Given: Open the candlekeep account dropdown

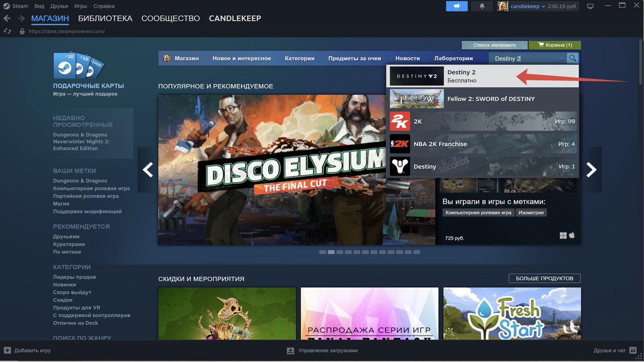Looking at the screenshot, I should click(x=528, y=6).
